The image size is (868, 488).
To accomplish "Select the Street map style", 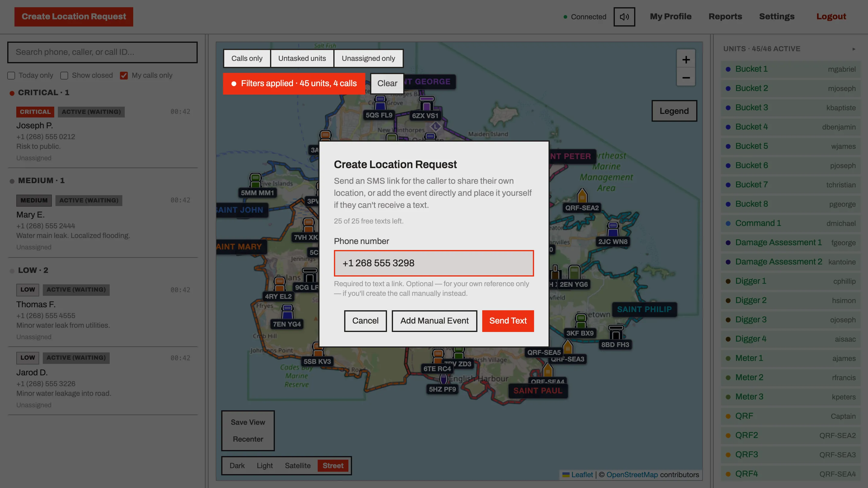I will 333,465.
